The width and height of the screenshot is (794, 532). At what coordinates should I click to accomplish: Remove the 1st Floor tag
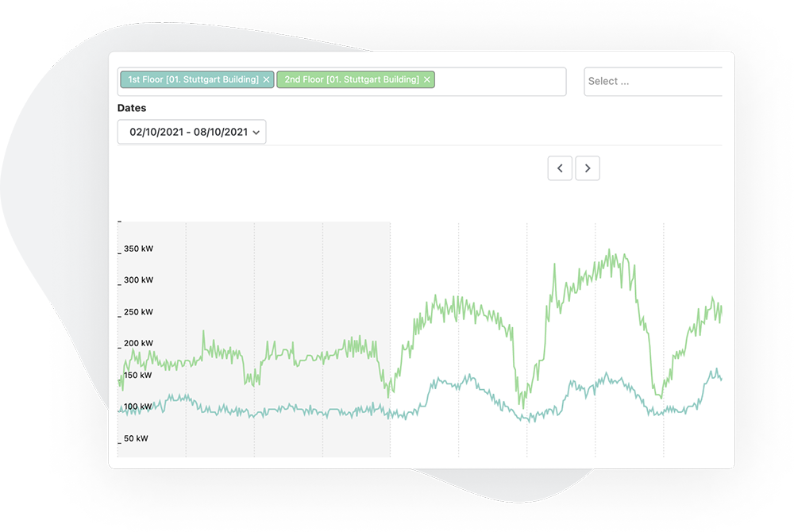click(267, 80)
